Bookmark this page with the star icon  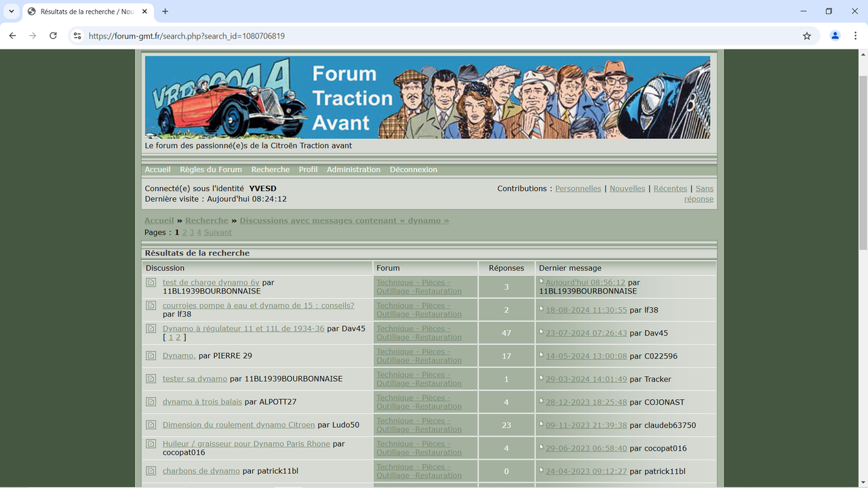(x=807, y=36)
